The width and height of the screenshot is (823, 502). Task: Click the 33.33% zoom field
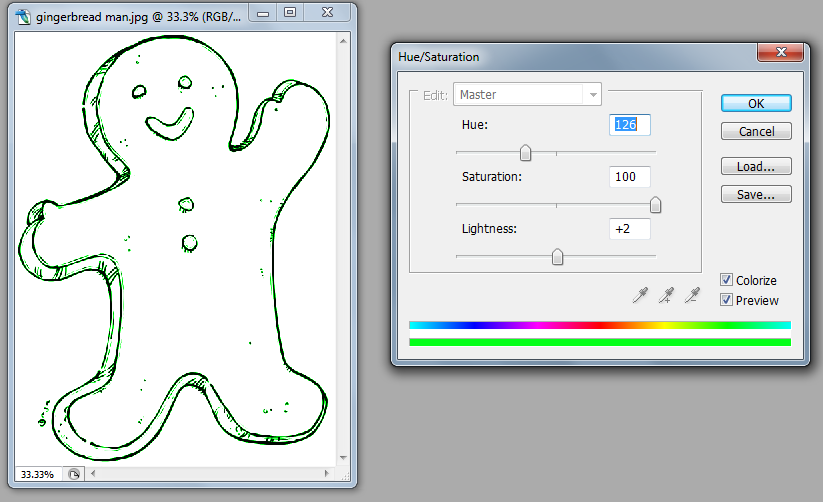[x=38, y=474]
